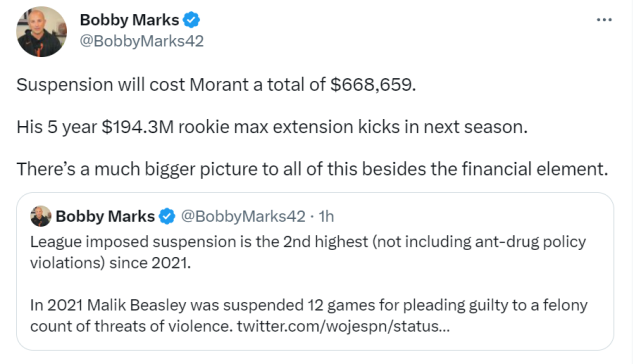This screenshot has width=641, height=364.
Task: Click the 'much bigger picture' sentence
Action: point(312,169)
